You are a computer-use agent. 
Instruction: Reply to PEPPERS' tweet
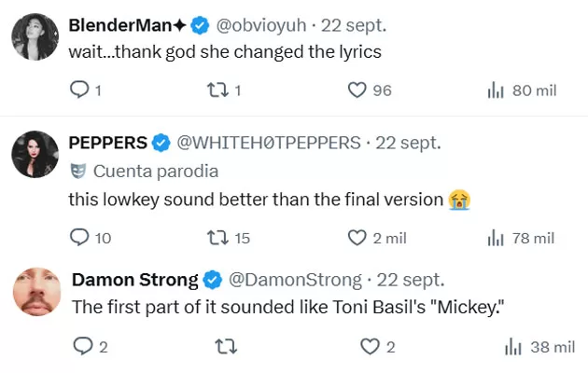click(x=80, y=238)
